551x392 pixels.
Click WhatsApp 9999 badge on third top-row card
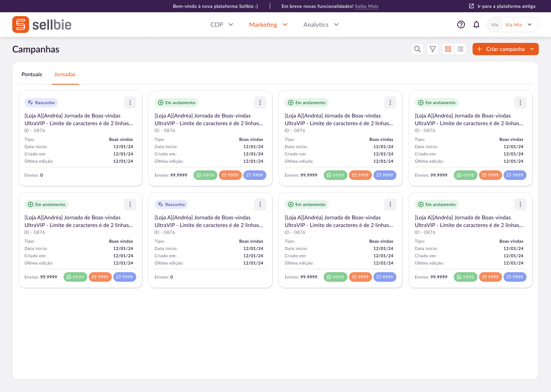(x=336, y=175)
